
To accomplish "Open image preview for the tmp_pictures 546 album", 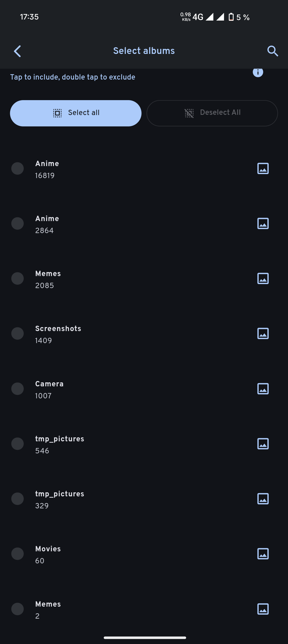I will (x=263, y=444).
